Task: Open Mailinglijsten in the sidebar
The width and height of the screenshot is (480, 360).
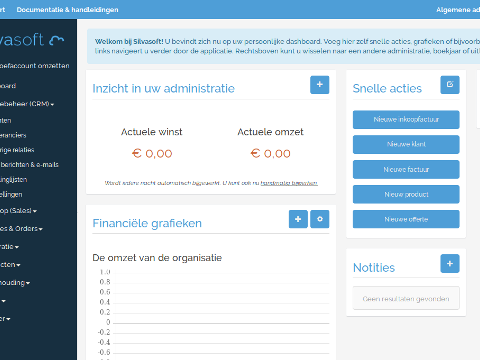Action: pos(14,180)
